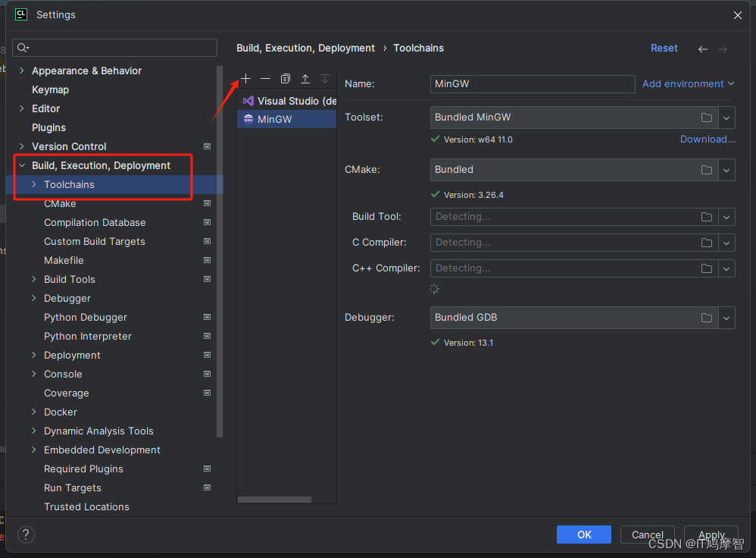Collapse Build, Execution, Deployment section

click(22, 165)
